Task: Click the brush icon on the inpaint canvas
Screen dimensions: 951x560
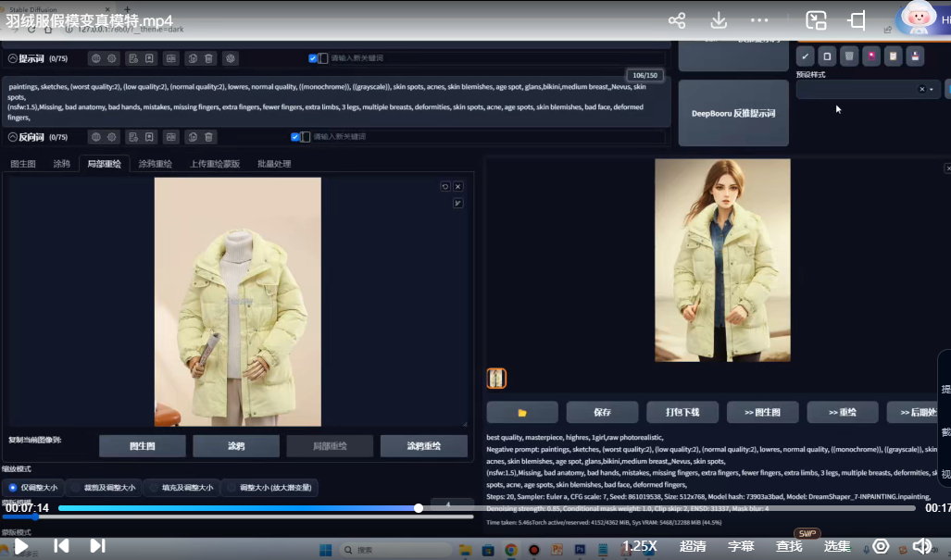Action: [458, 203]
